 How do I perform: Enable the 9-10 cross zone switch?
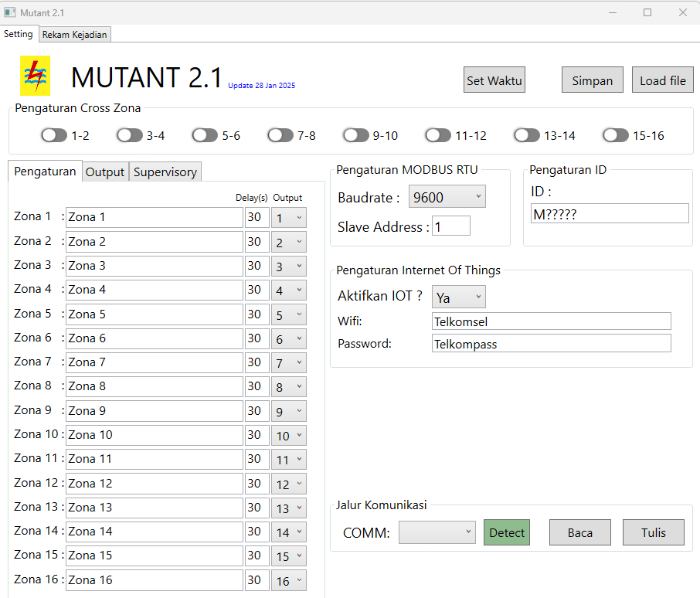[x=355, y=134]
